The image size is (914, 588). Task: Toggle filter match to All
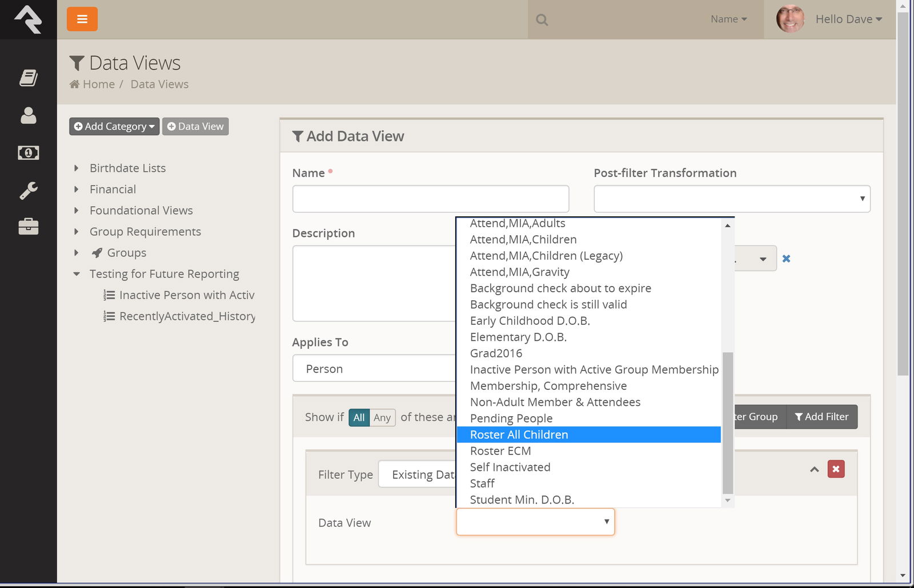359,417
